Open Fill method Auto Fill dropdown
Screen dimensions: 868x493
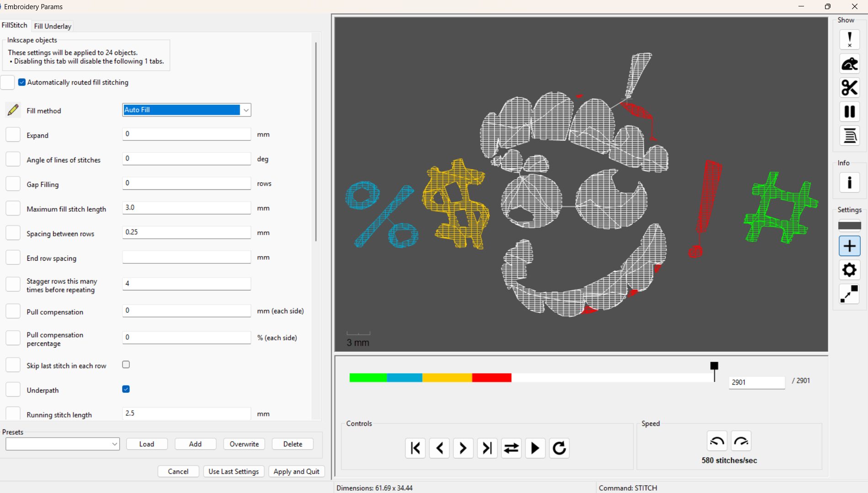click(x=187, y=110)
